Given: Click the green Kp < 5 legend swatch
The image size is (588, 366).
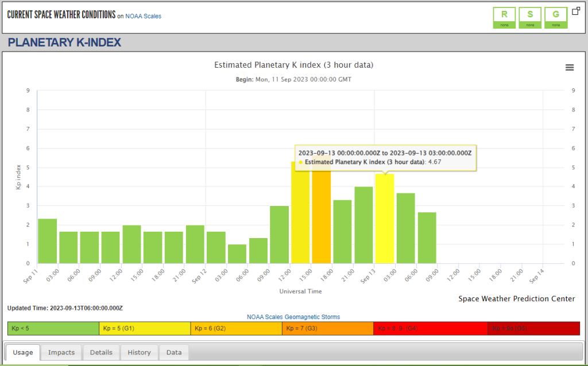Looking at the screenshot, I should pos(53,329).
